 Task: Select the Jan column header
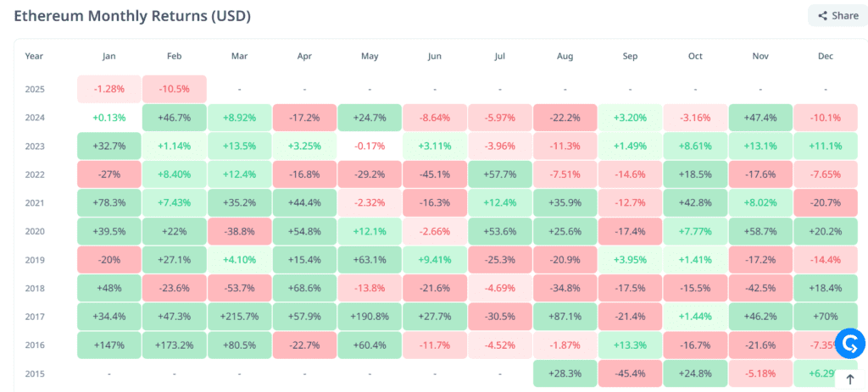[x=108, y=56]
